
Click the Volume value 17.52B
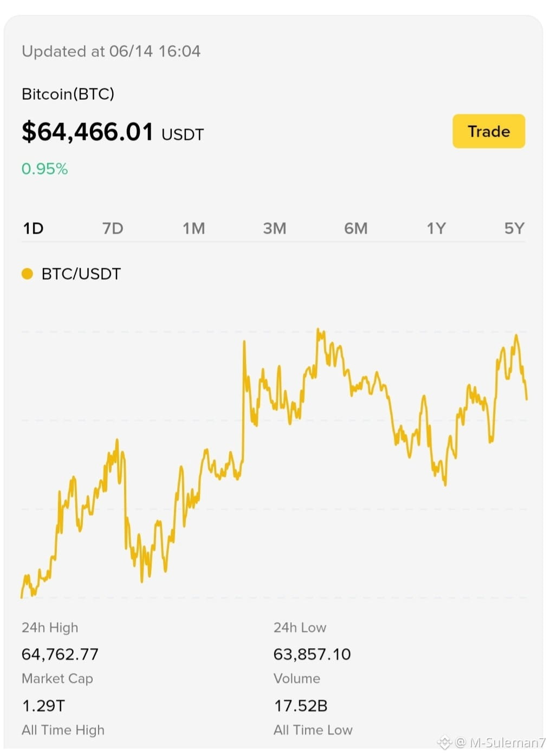tap(301, 706)
